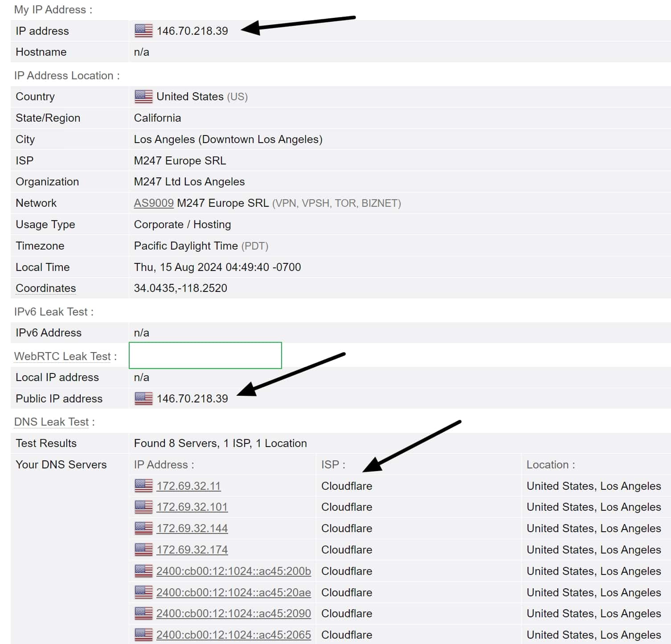The image size is (671, 644).
Task: Open the 2400:cb00:12:1024::ac45:20ae link
Action: click(233, 592)
